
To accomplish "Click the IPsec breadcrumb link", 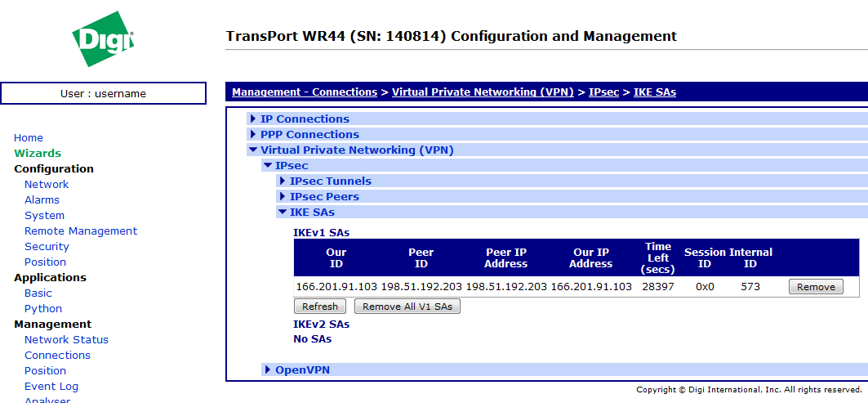I will (603, 92).
